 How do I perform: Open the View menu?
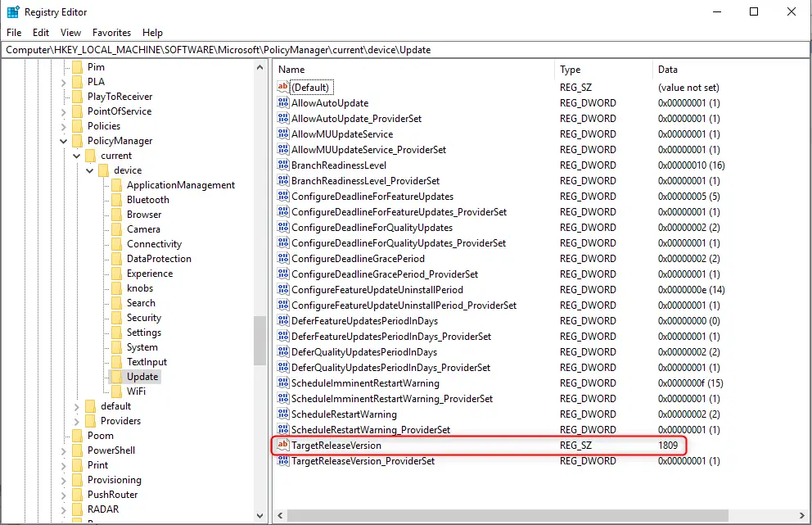pos(70,32)
